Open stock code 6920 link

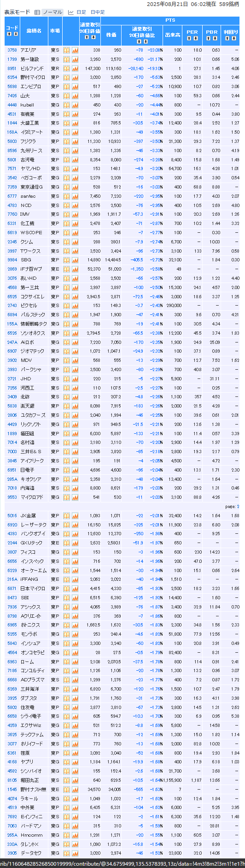click(12, 525)
